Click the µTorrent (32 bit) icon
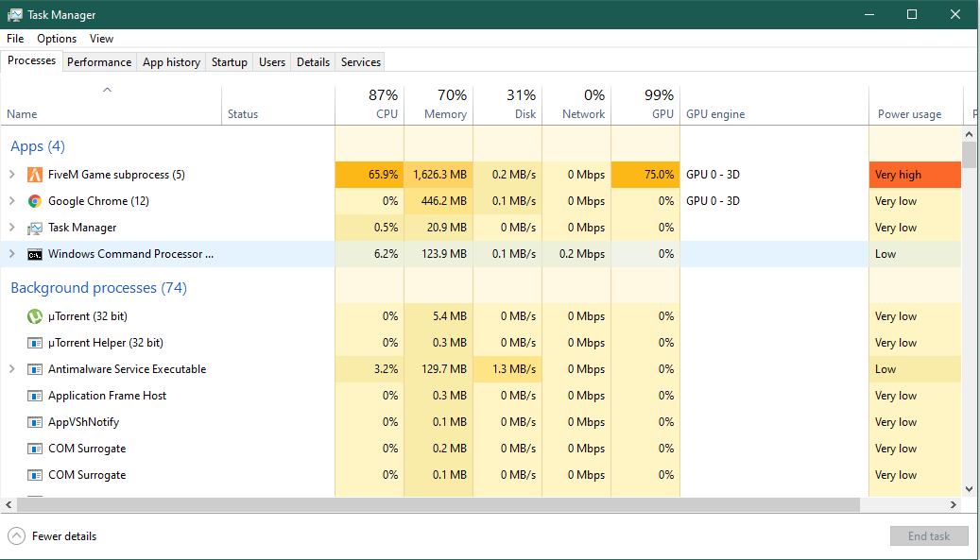Viewport: 980px width, 560px height. [x=35, y=316]
